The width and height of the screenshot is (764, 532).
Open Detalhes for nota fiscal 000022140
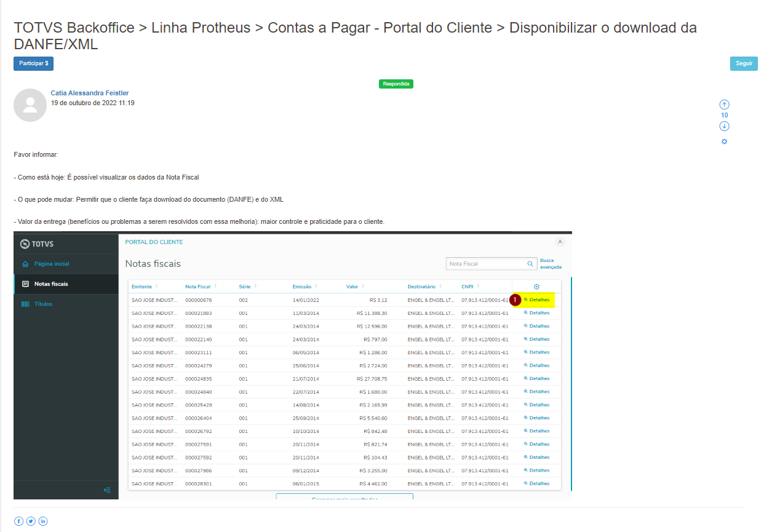(x=536, y=339)
